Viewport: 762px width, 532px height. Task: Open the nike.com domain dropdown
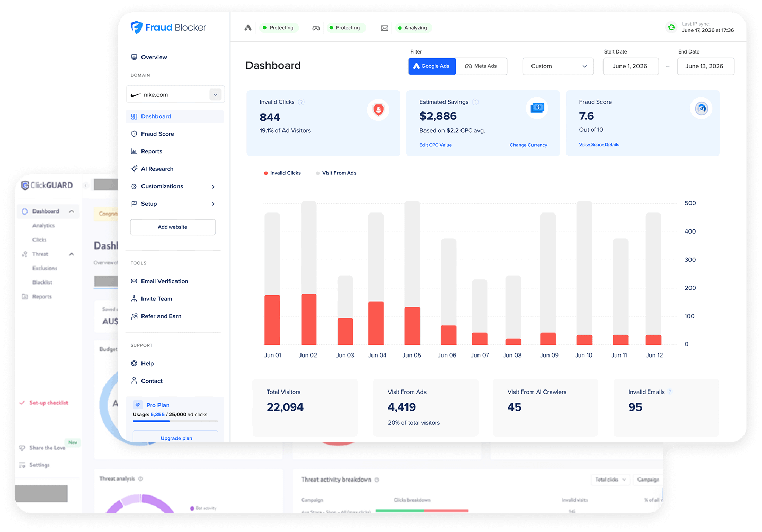(175, 95)
